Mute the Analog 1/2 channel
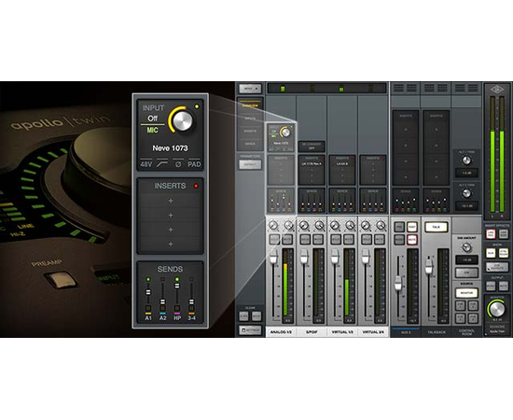 287,239
